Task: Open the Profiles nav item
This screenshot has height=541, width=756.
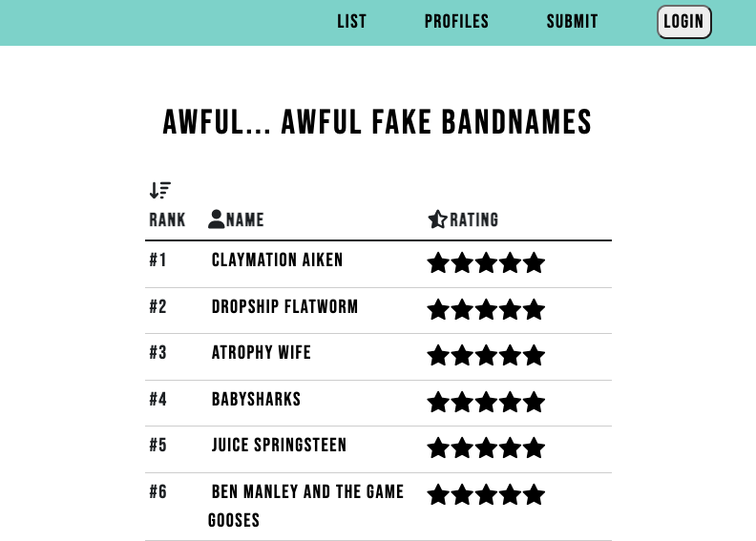Action: tap(456, 22)
